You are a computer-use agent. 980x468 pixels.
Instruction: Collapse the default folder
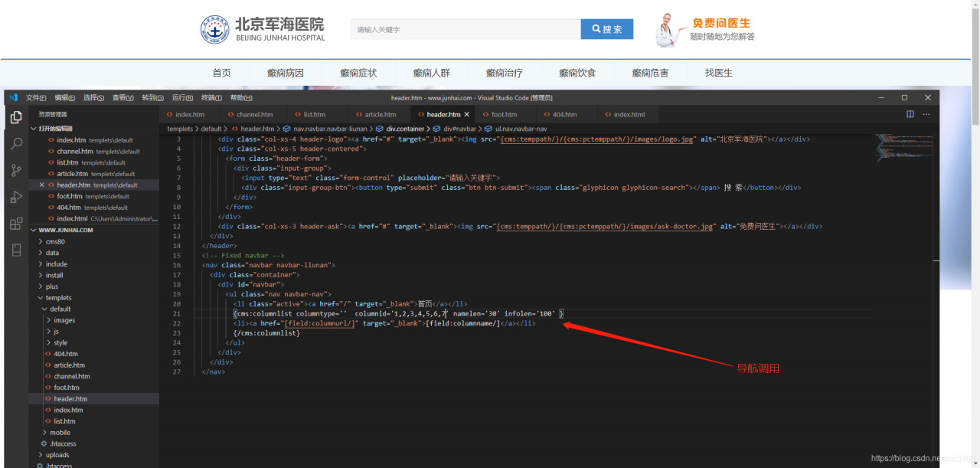coord(60,309)
